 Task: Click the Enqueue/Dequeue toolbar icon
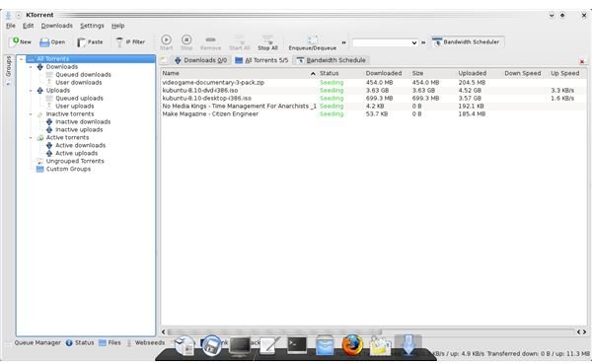point(312,42)
